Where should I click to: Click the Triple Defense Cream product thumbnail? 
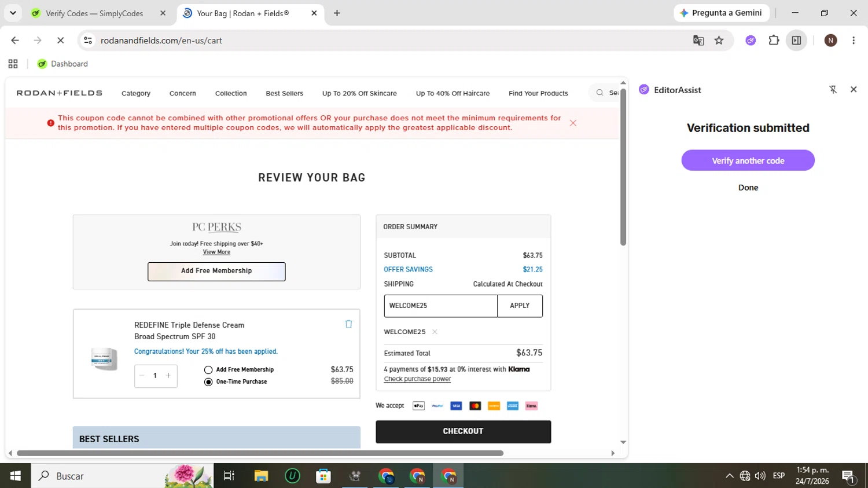pyautogui.click(x=104, y=359)
